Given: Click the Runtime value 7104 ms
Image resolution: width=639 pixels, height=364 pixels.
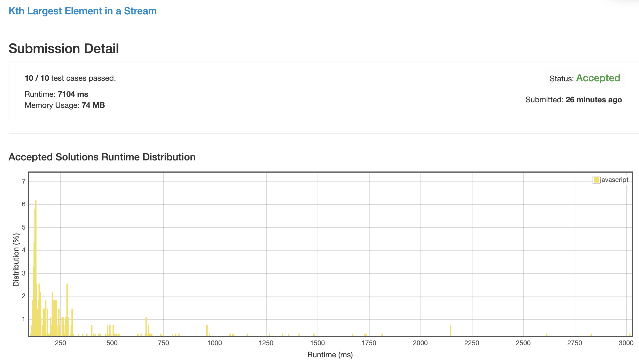Looking at the screenshot, I should [73, 94].
